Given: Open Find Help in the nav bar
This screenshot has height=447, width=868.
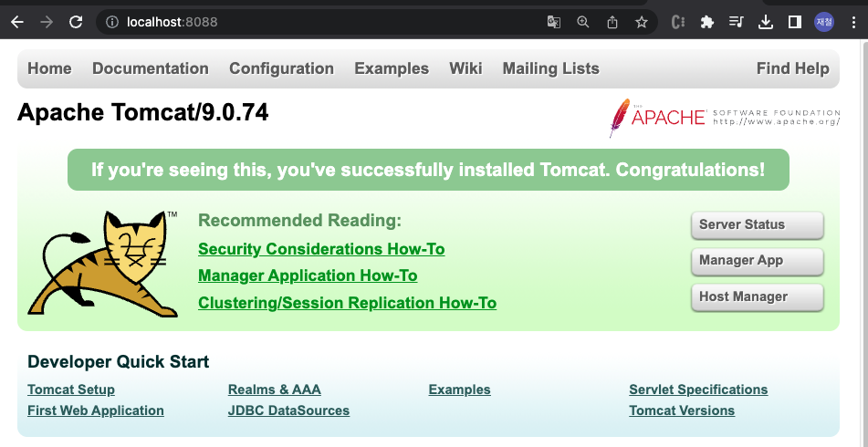Looking at the screenshot, I should point(793,68).
